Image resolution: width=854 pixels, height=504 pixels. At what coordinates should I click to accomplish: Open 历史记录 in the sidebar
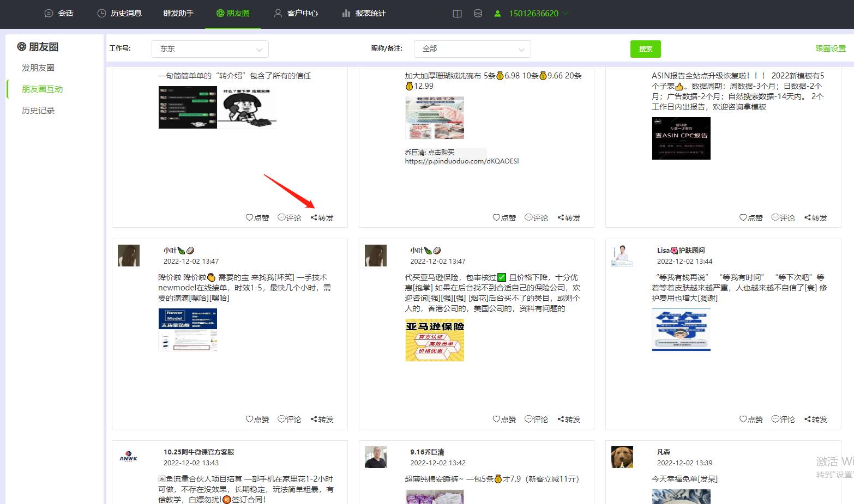click(x=38, y=110)
